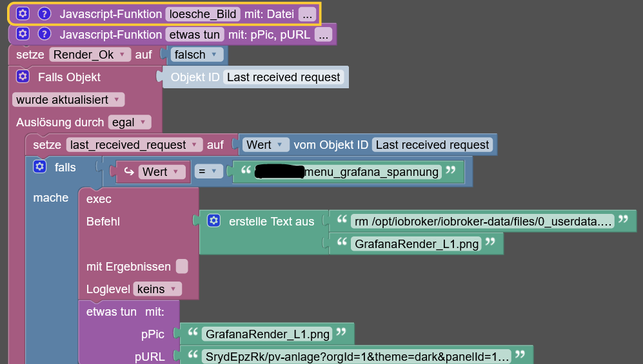Edit the etwas tun function name field

pos(194,35)
